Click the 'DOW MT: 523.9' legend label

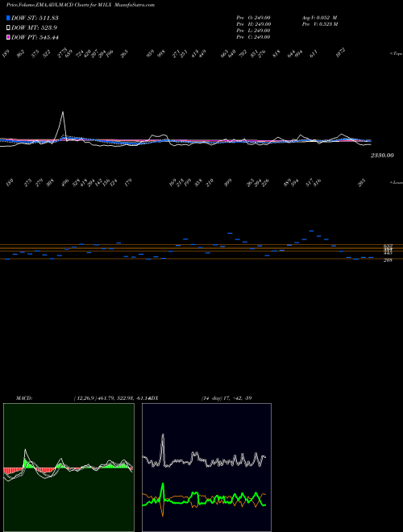click(34, 28)
